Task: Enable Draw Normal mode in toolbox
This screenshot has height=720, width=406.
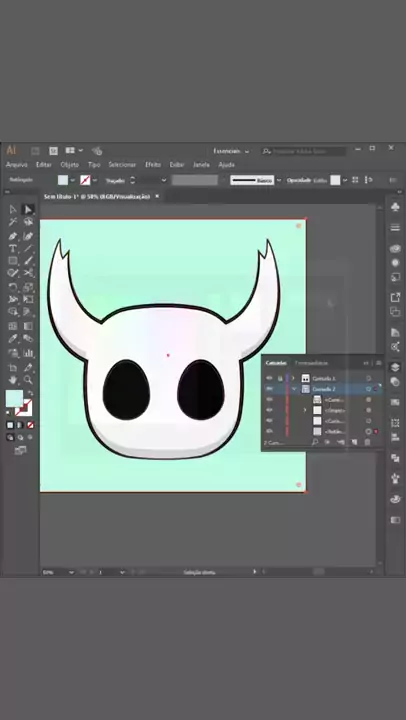Action: (x=10, y=438)
